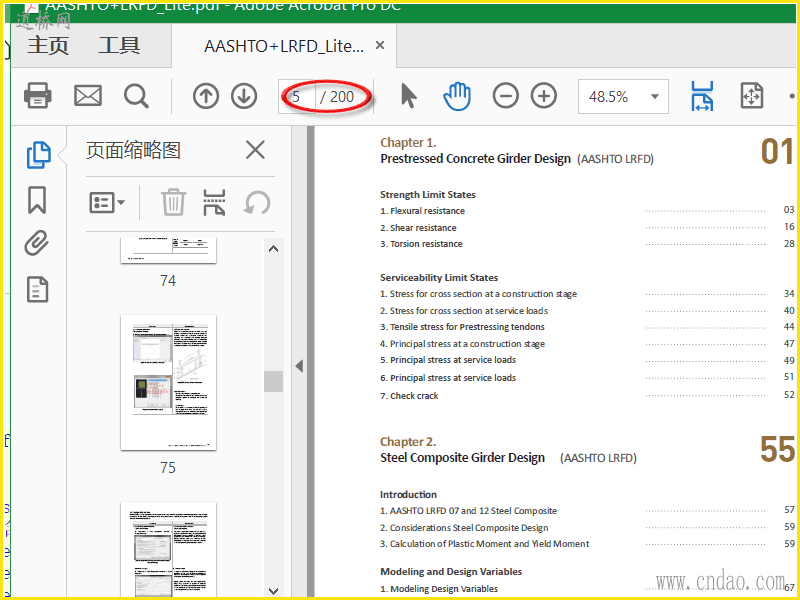This screenshot has width=800, height=600.
Task: Select page 75 thumbnail
Action: click(x=168, y=383)
